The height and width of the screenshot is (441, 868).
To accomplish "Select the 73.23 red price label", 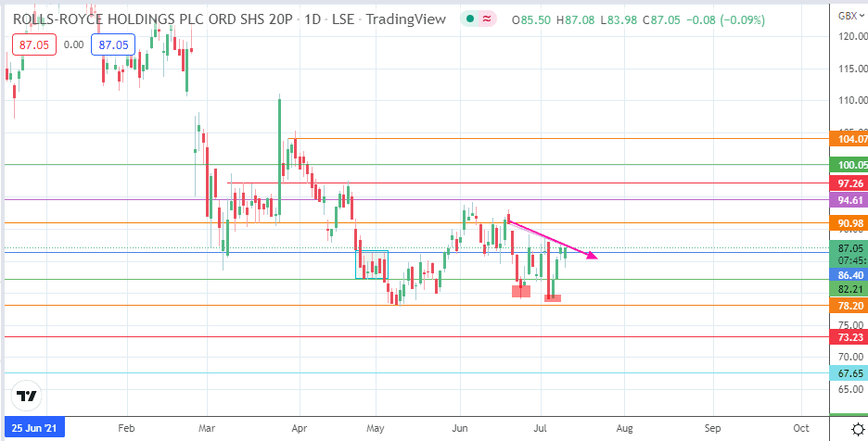I will (x=849, y=337).
